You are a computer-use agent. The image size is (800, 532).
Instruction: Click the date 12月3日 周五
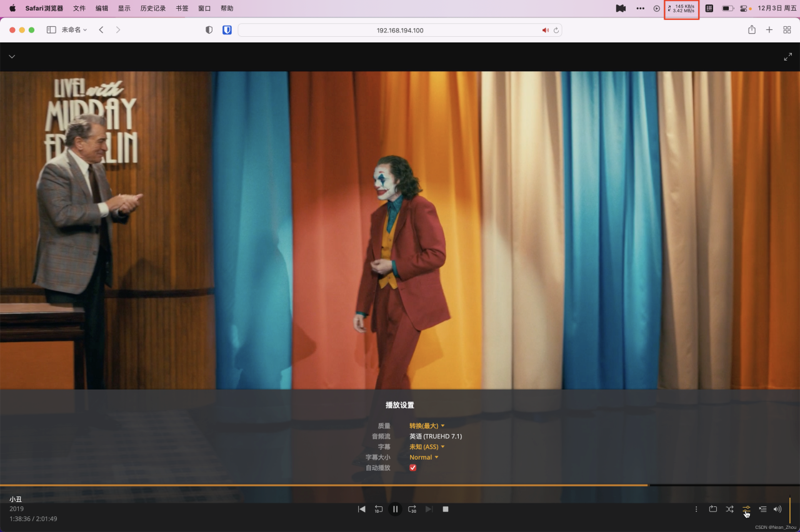[x=777, y=8]
